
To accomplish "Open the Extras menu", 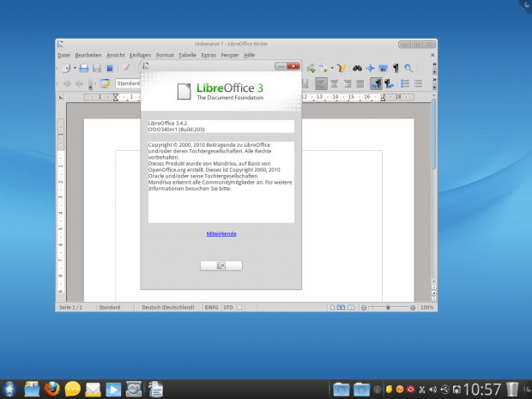I will 209,55.
